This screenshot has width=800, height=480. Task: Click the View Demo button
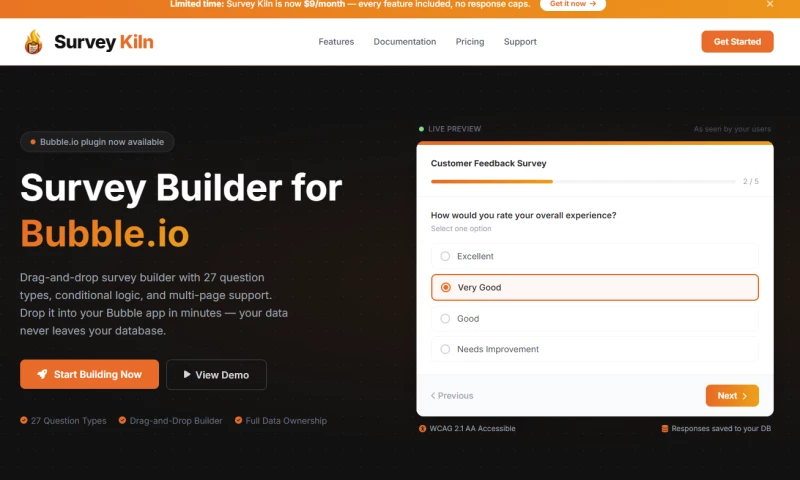[216, 375]
